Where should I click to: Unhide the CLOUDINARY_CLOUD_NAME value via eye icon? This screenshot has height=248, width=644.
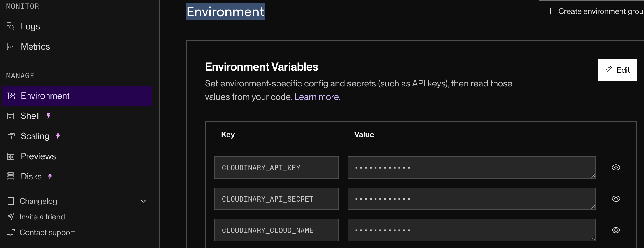[x=616, y=230]
